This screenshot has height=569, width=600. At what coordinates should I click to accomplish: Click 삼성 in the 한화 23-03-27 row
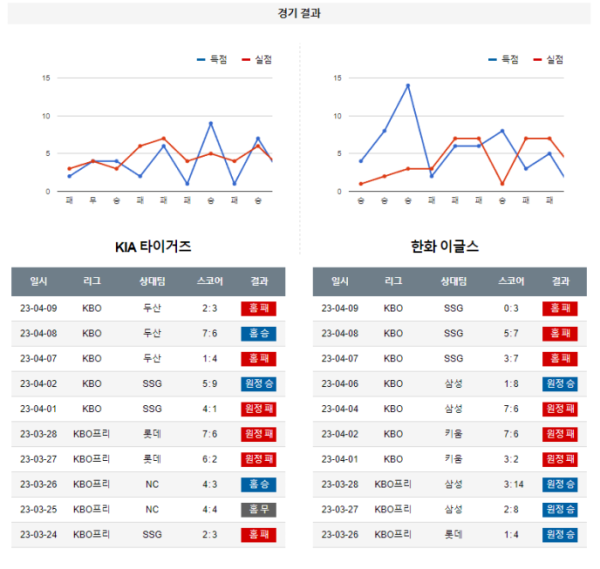coord(454,510)
